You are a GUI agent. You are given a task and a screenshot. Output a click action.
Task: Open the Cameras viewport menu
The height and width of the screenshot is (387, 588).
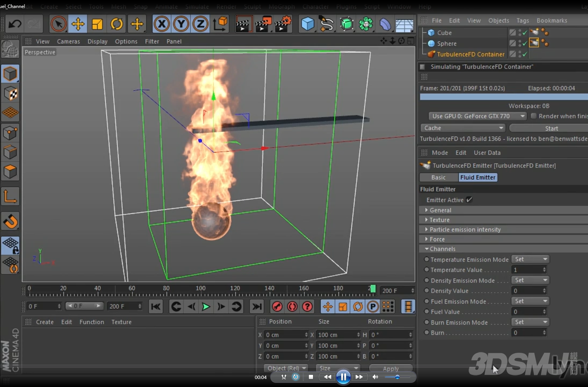pos(68,41)
